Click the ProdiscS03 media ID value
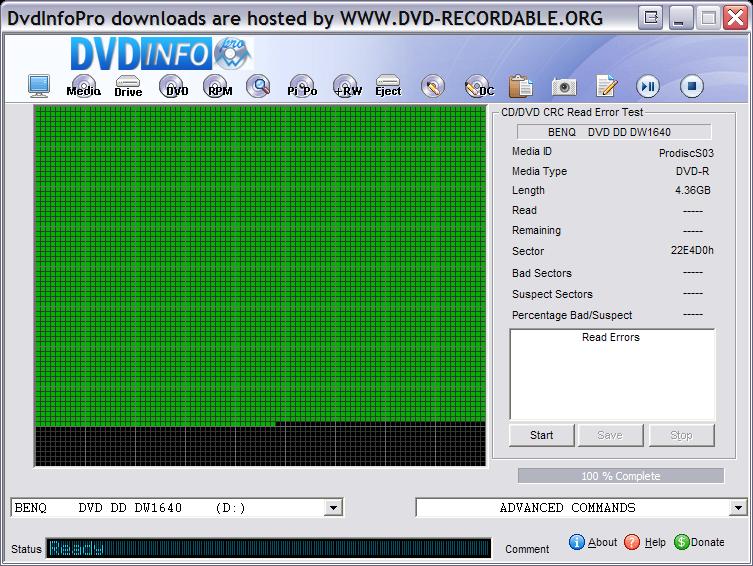This screenshot has width=753, height=566. tap(686, 153)
